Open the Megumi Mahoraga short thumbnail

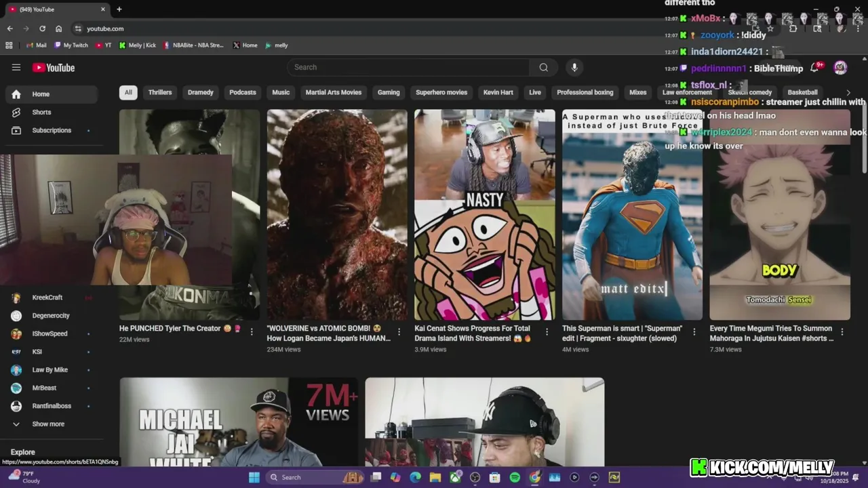(x=780, y=215)
